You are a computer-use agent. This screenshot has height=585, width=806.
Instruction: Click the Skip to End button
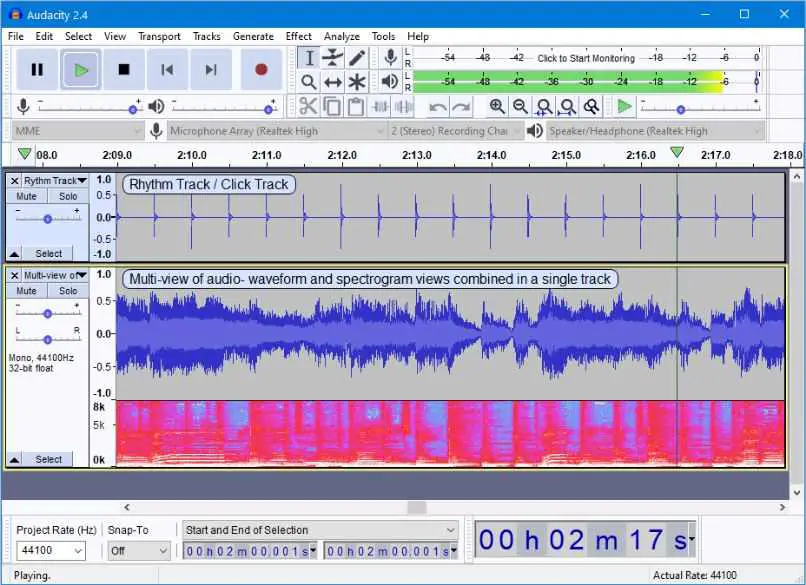(211, 69)
